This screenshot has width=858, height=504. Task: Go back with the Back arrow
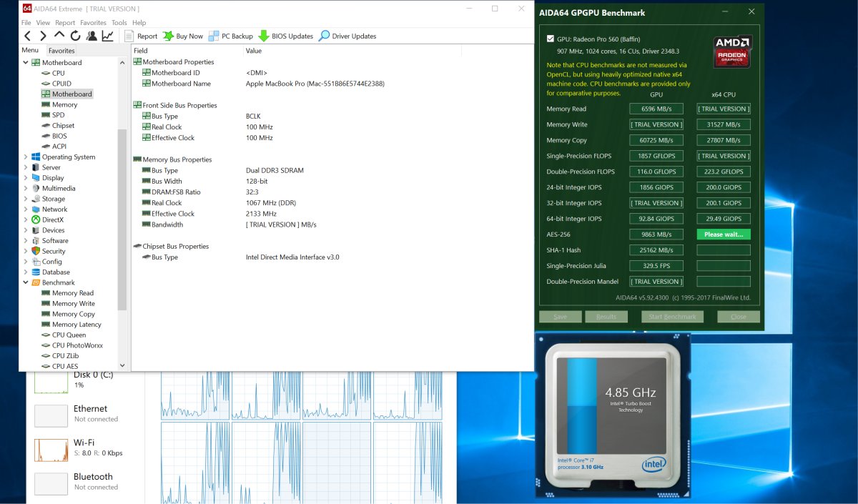tap(27, 36)
